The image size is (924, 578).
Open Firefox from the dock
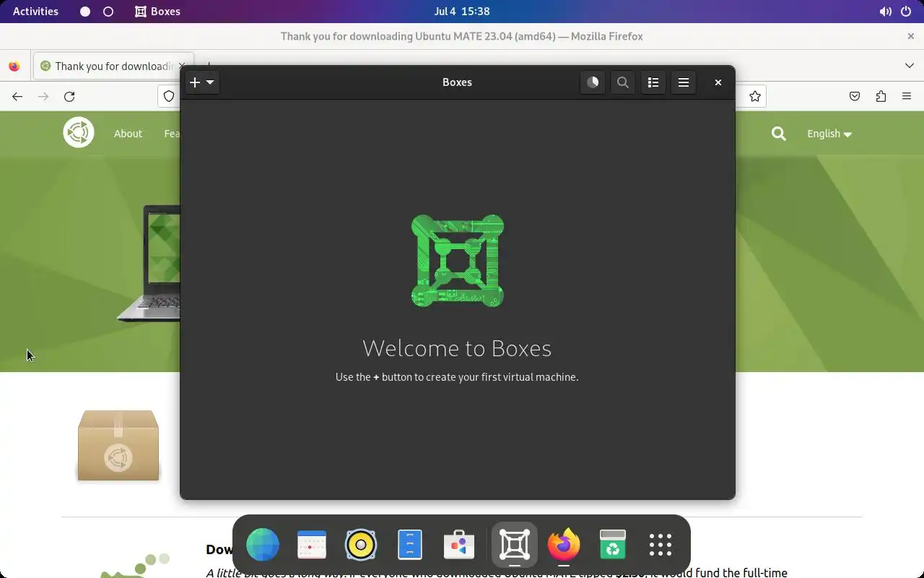pyautogui.click(x=564, y=545)
